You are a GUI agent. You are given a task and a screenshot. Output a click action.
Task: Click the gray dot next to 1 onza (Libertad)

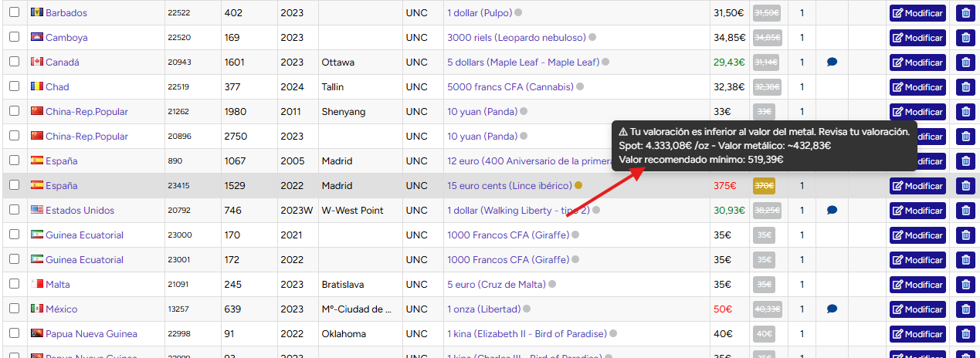point(527,309)
